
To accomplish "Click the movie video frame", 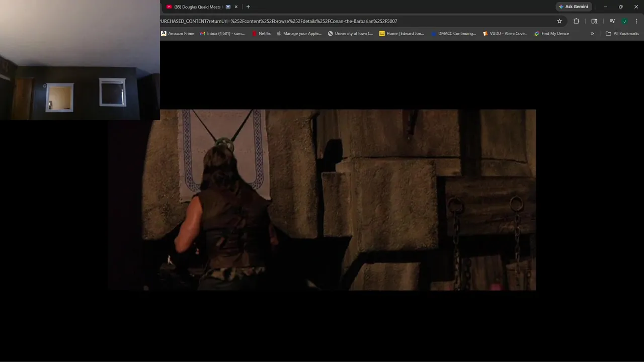I will [322, 200].
